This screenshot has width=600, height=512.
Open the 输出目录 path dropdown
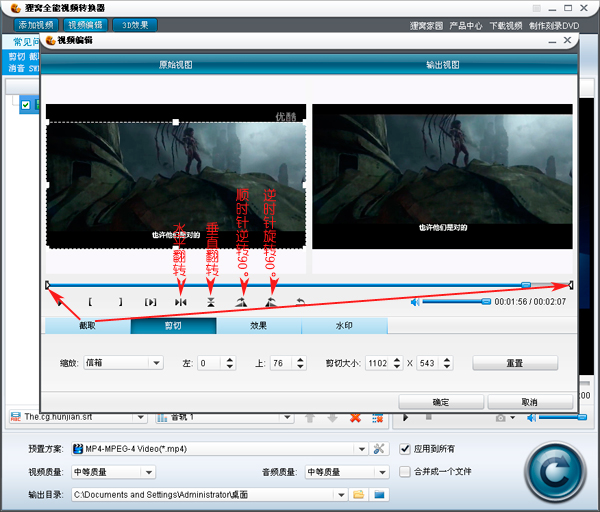[209, 495]
